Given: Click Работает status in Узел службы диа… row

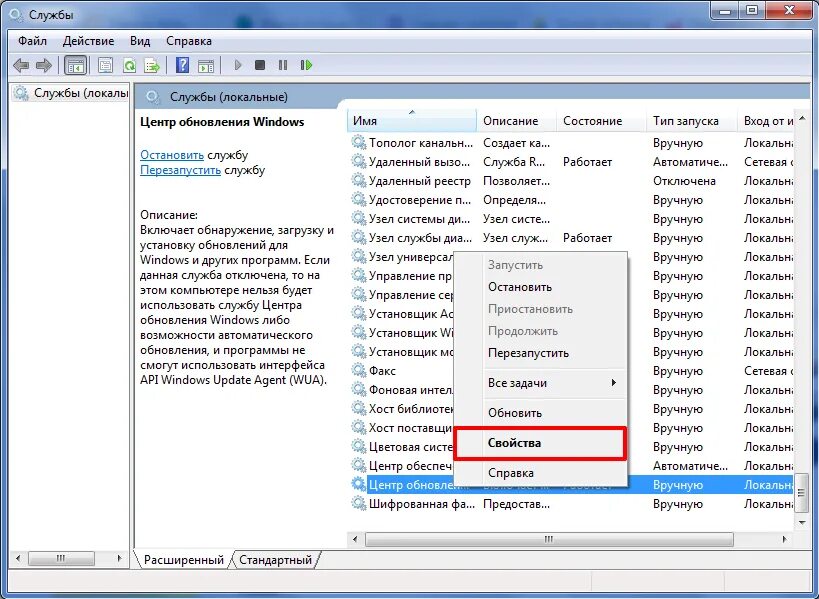Looking at the screenshot, I should coord(587,238).
